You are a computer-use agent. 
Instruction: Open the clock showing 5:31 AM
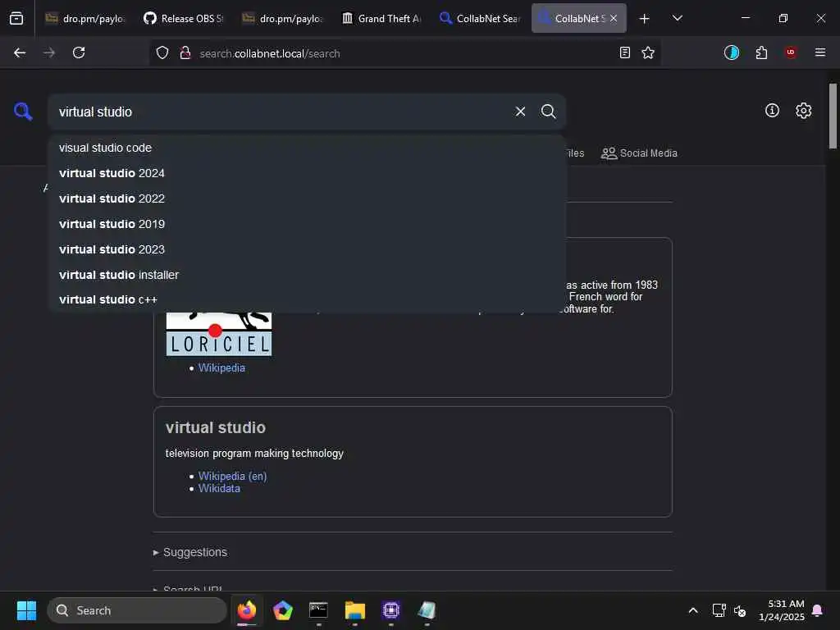(782, 610)
